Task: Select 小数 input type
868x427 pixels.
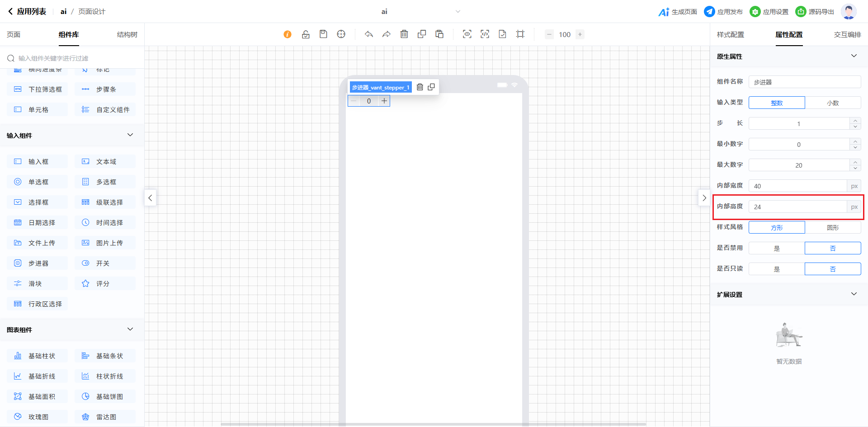Action: (x=833, y=103)
